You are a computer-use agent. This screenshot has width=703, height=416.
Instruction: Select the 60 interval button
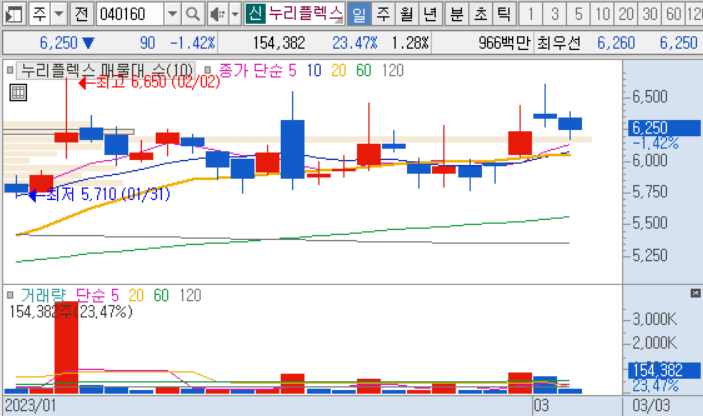[673, 14]
